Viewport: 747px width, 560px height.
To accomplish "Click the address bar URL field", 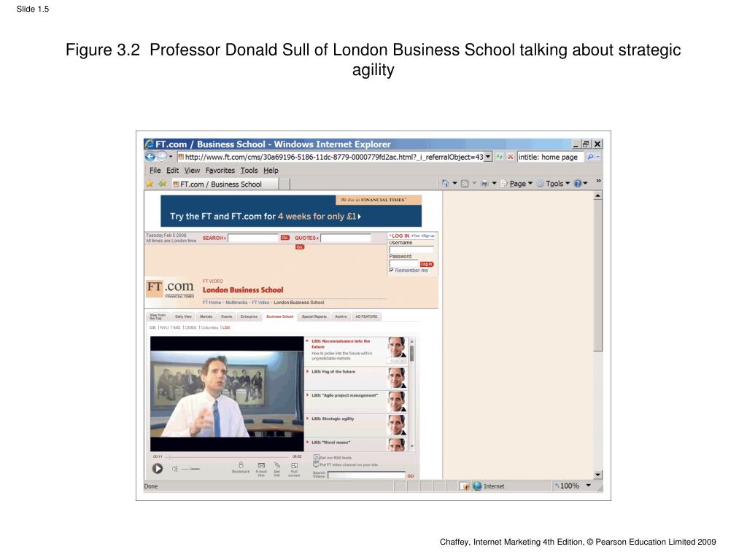I will pos(330,157).
